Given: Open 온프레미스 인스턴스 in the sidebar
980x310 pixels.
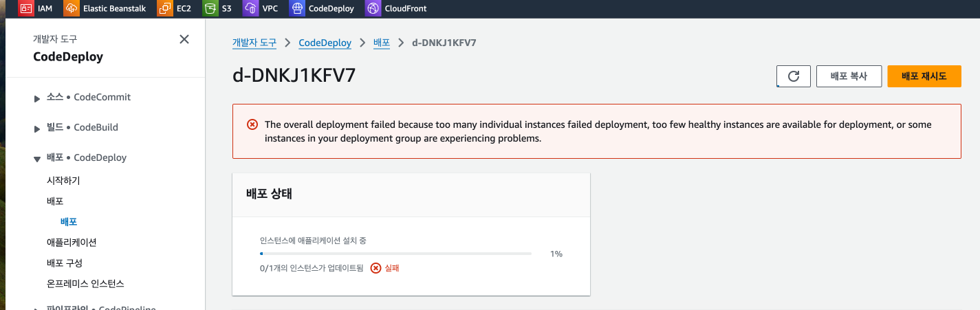Looking at the screenshot, I should tap(85, 284).
